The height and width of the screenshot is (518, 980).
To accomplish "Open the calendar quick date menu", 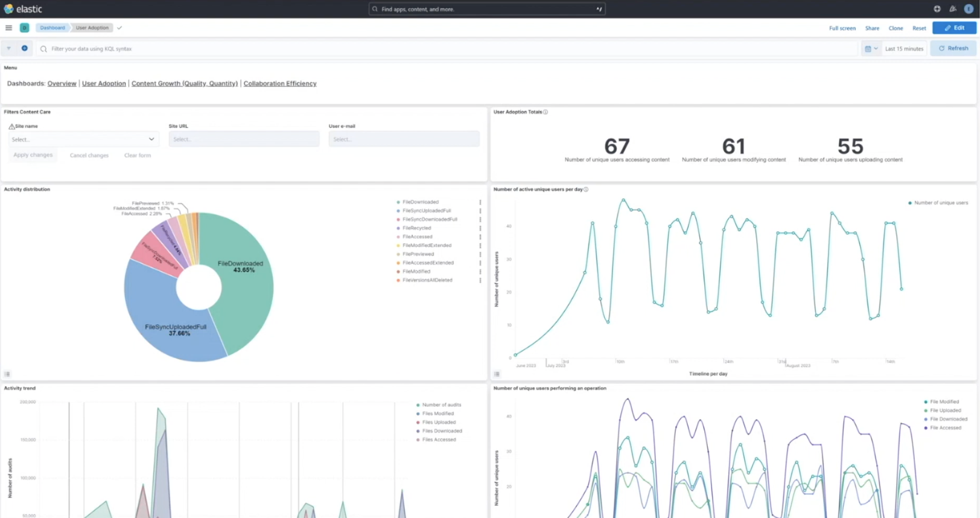I will 871,49.
